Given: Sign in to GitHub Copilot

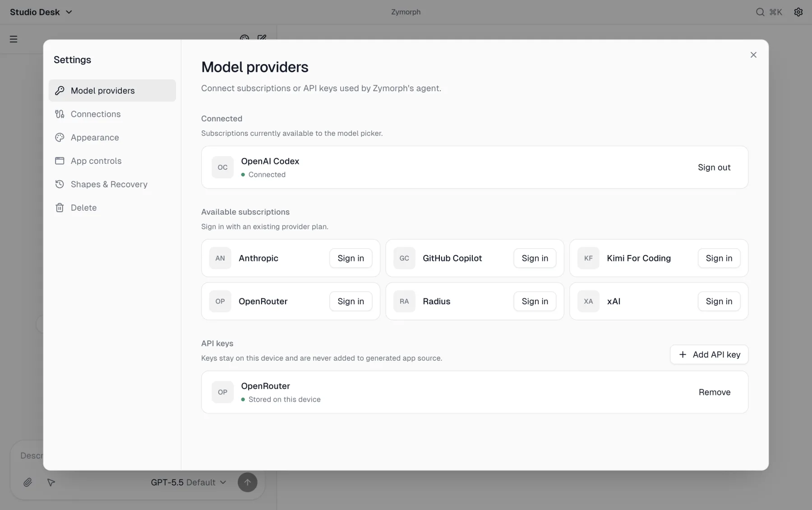Looking at the screenshot, I should coord(535,258).
